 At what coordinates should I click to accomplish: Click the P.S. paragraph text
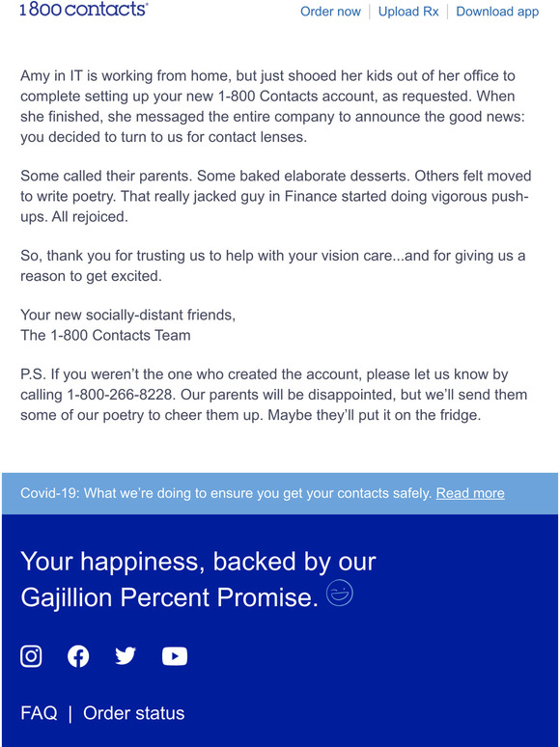273,395
